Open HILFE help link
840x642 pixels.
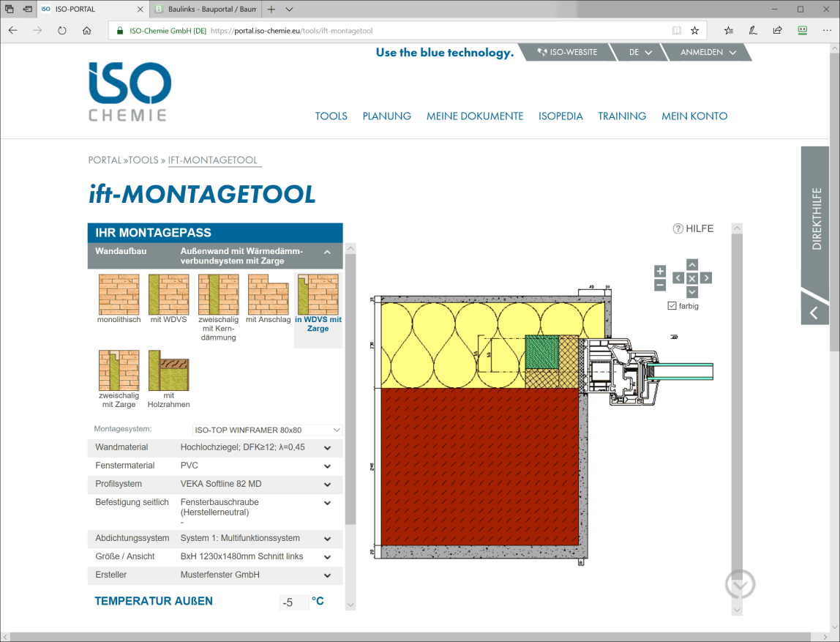(693, 229)
